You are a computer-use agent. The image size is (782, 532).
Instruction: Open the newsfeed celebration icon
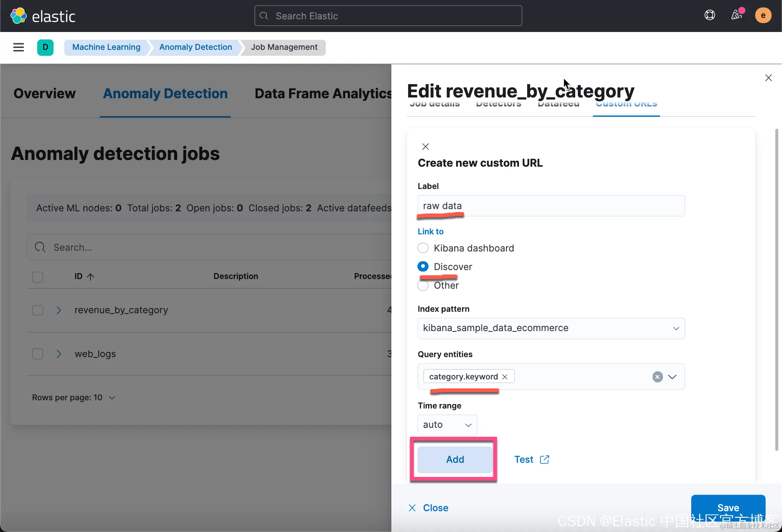pyautogui.click(x=736, y=15)
